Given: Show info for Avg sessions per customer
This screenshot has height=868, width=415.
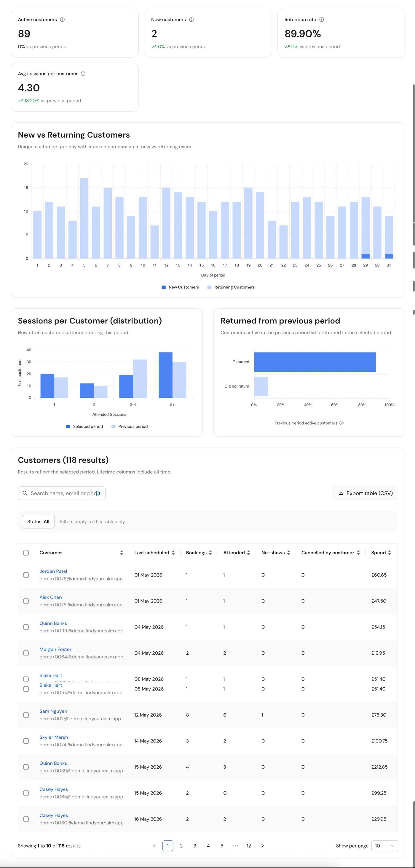Looking at the screenshot, I should coord(83,74).
